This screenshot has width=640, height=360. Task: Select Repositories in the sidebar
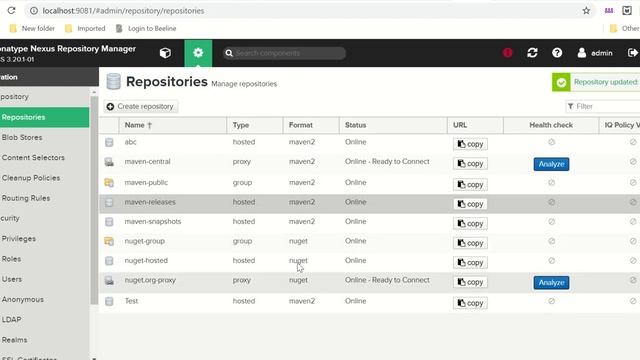click(x=44, y=118)
